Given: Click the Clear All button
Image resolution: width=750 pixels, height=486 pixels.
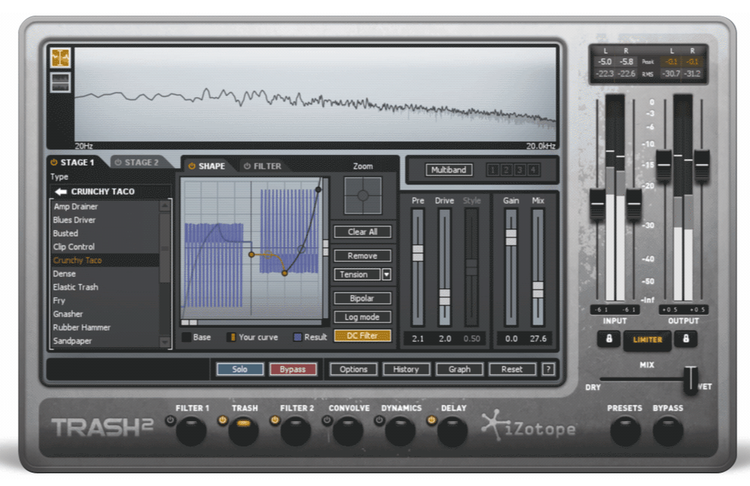Looking at the screenshot, I should click(x=362, y=232).
